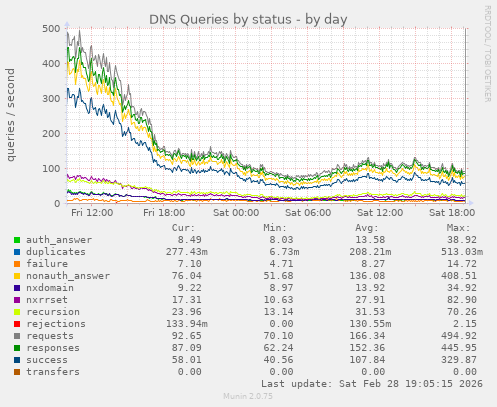Click the 'Fri 12:00' x-axis label
Screen dimensions: 497x407
pos(92,213)
